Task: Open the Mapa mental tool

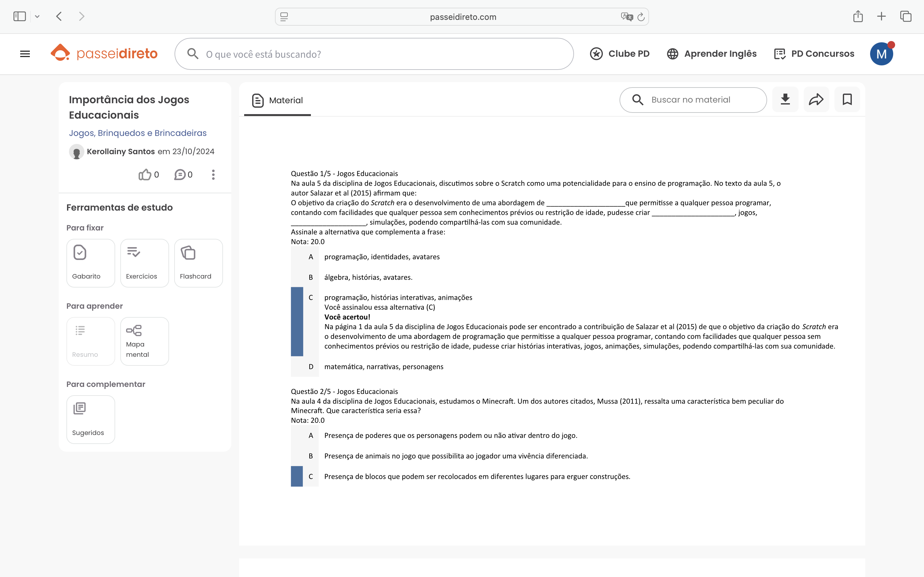Action: click(x=144, y=341)
